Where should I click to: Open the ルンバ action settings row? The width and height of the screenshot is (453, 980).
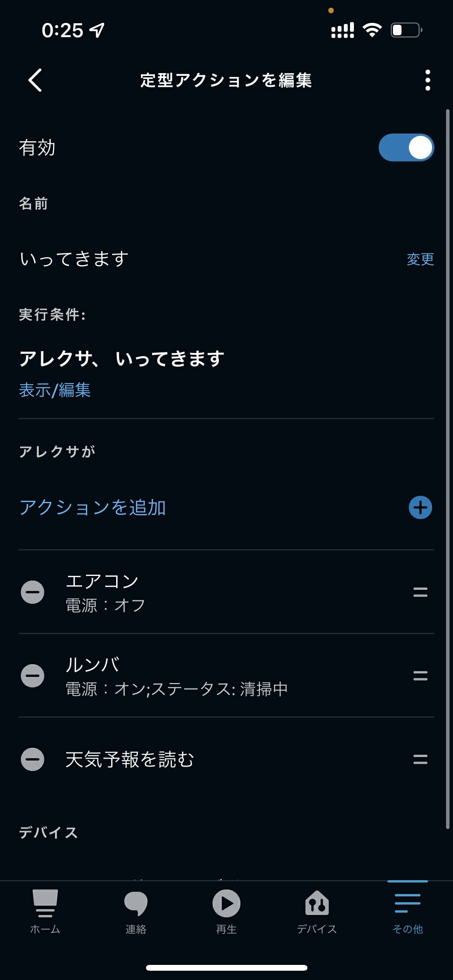click(x=226, y=675)
